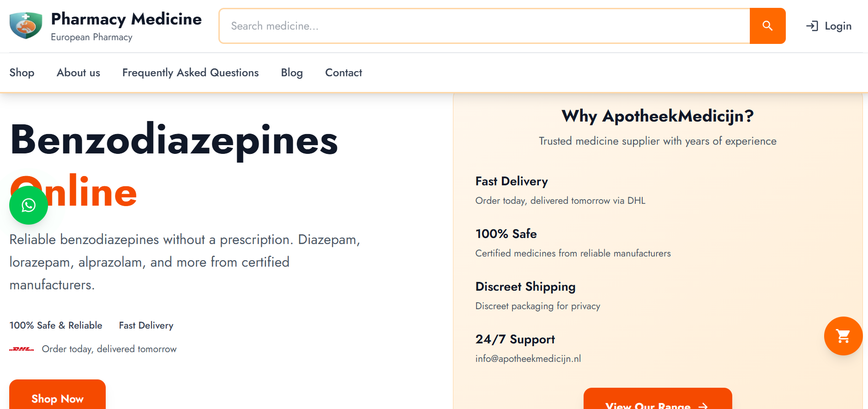Open the floating shopping cart button

[x=843, y=336]
